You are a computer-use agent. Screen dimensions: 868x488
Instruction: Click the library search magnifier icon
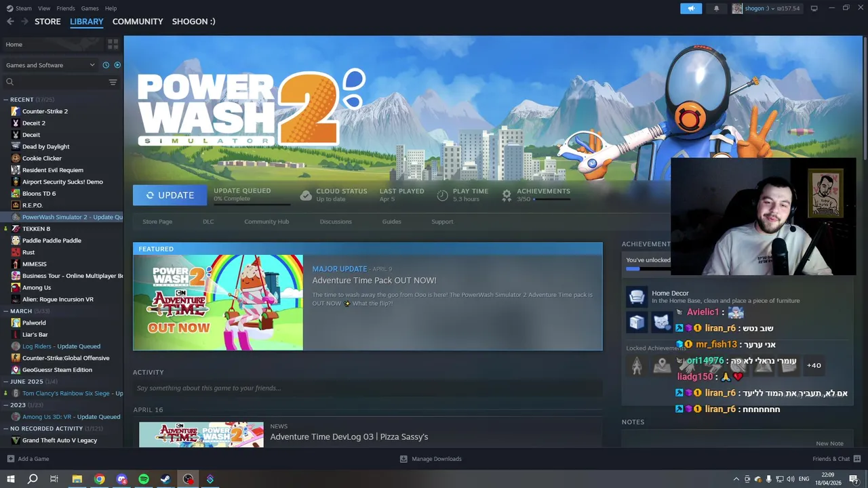point(9,82)
